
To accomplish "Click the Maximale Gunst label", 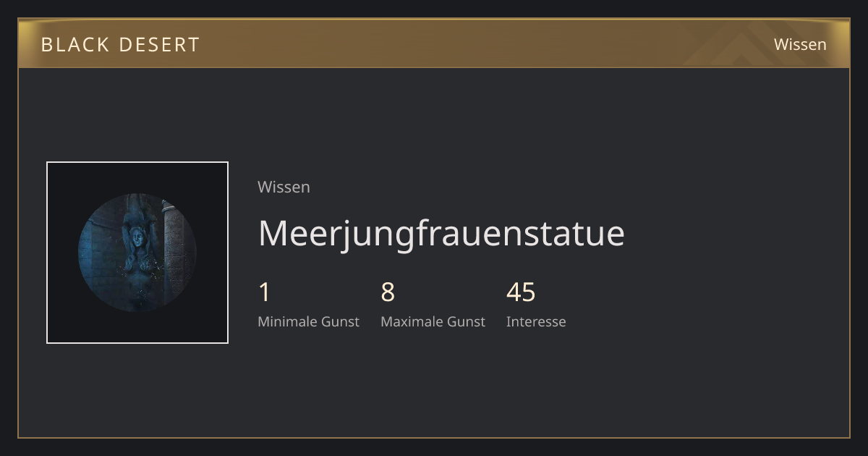I will coord(433,321).
